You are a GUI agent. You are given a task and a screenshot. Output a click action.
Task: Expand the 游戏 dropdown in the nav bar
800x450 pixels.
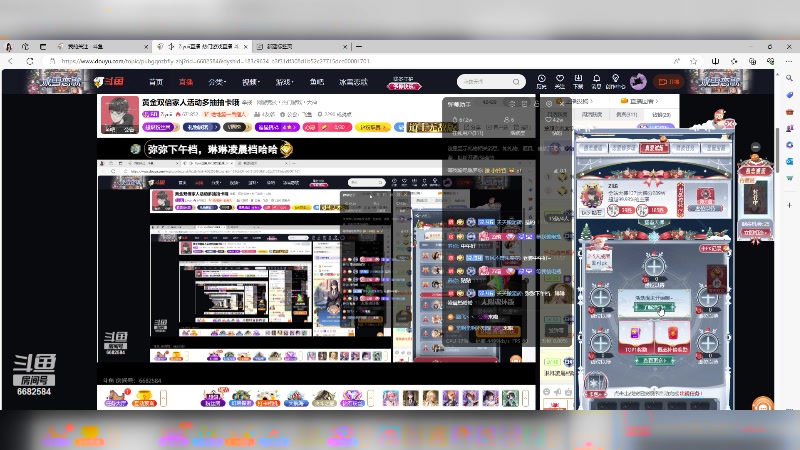[x=284, y=82]
